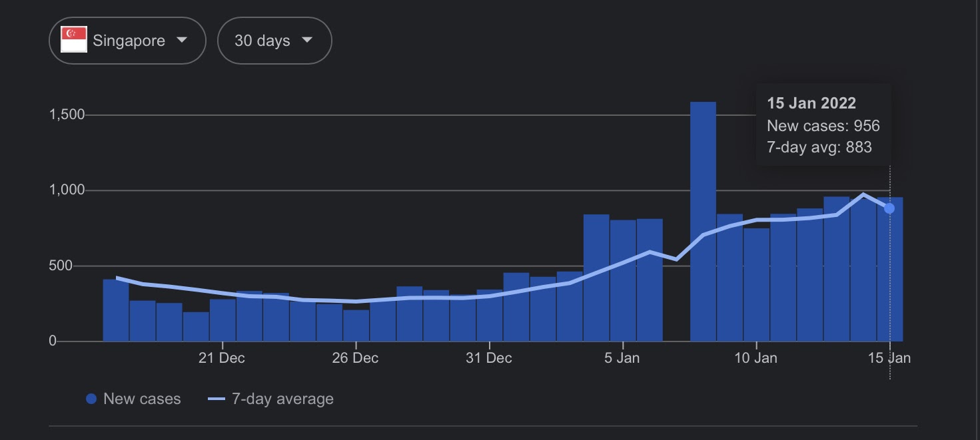Click the 7-day average legend line icon
980x440 pixels.
click(x=217, y=399)
